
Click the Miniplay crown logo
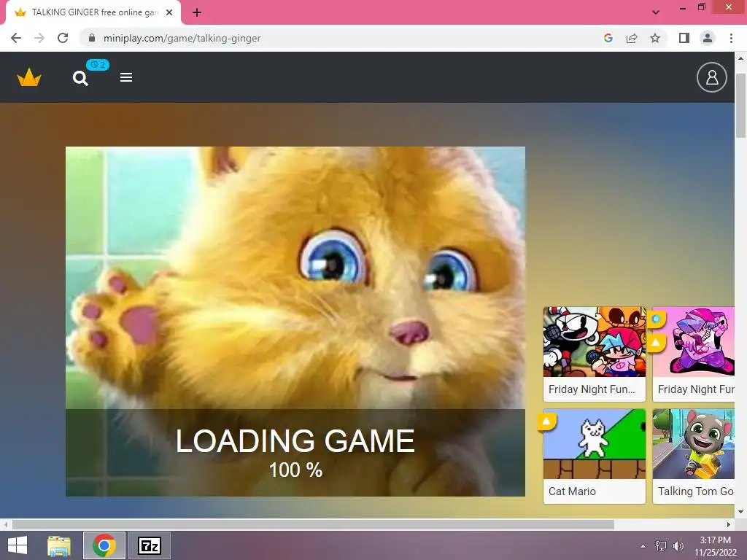coord(29,77)
